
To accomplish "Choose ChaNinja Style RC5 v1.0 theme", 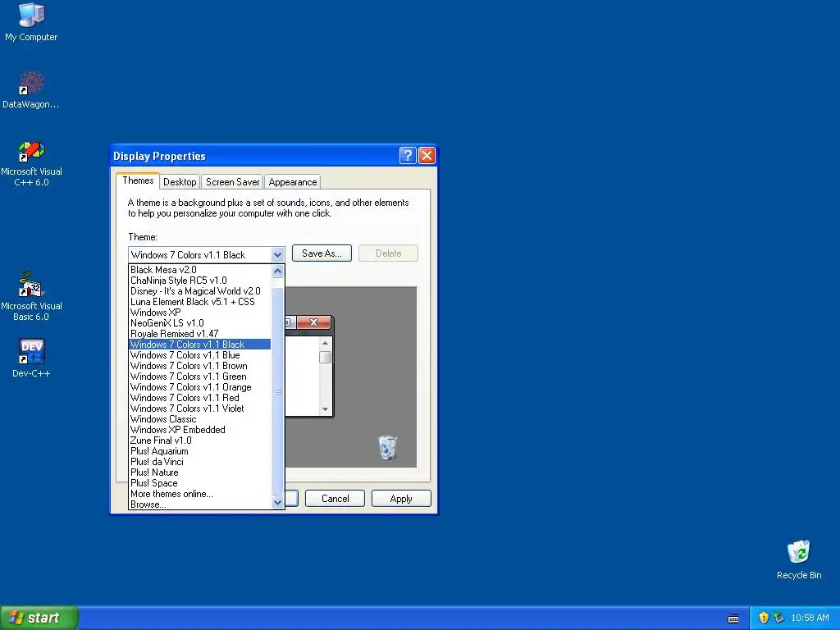I will click(200, 281).
